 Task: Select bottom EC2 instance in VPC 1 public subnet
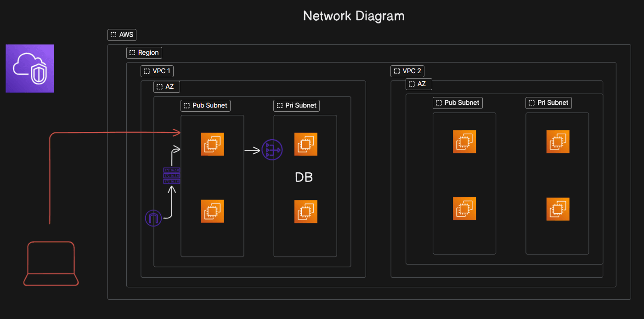click(212, 211)
